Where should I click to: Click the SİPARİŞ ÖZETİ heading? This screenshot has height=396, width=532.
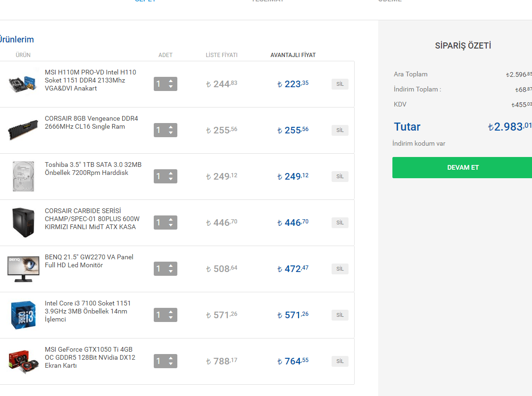tap(463, 45)
